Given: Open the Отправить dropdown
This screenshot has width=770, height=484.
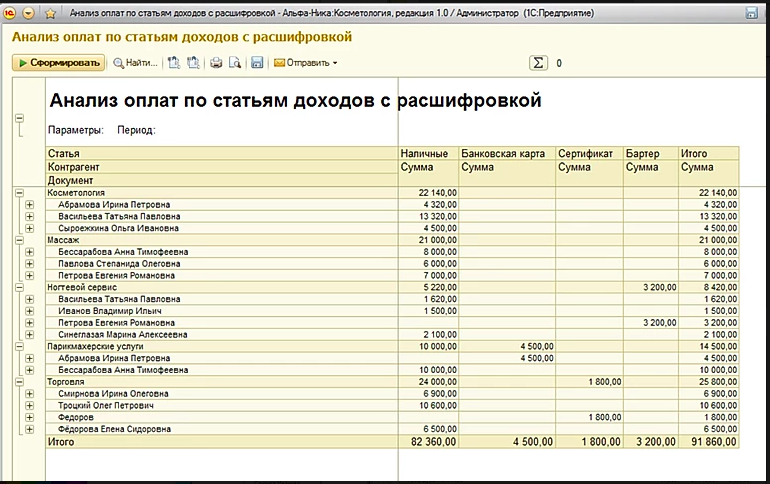Looking at the screenshot, I should pos(305,63).
